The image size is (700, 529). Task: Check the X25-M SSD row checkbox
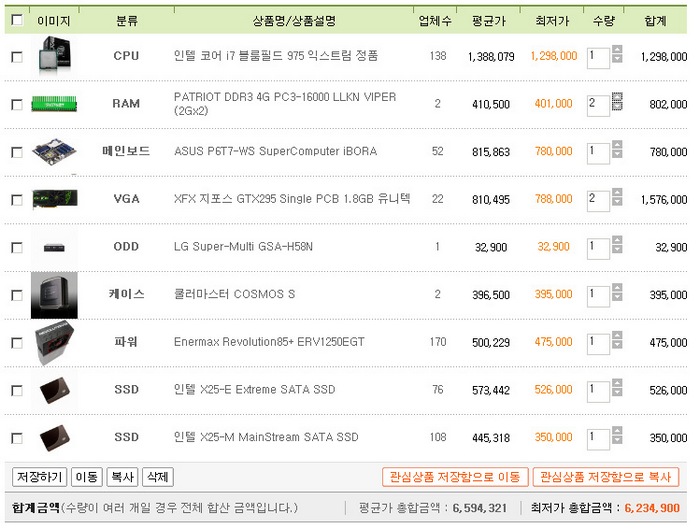point(17,438)
